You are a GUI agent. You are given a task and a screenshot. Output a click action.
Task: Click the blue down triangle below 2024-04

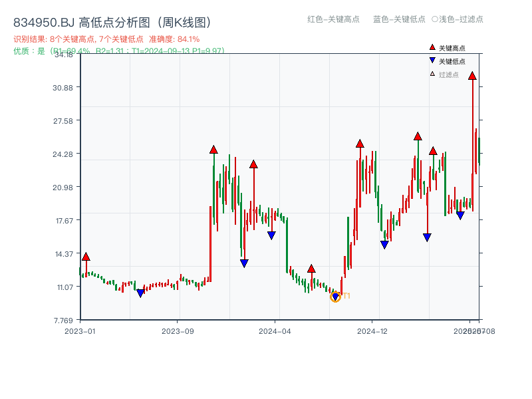pos(271,234)
